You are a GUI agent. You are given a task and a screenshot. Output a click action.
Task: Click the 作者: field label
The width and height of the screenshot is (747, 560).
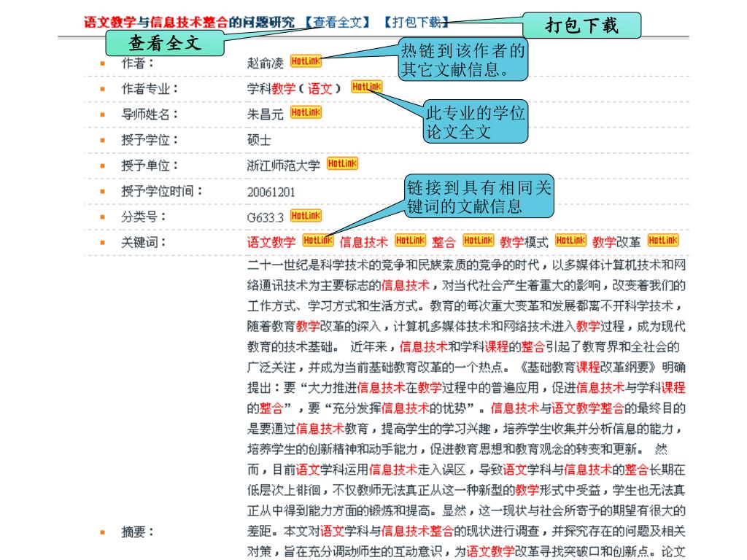(138, 63)
